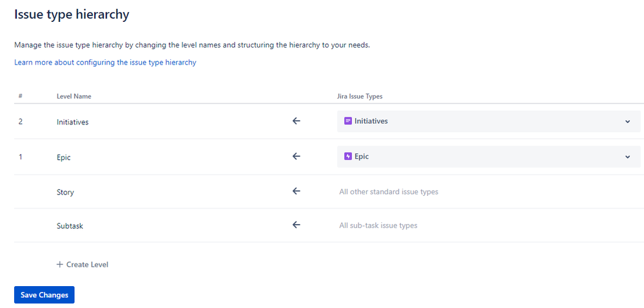Screen dimensions: 644x308
Task: Expand the Epic issue type chevron
Action: point(627,157)
